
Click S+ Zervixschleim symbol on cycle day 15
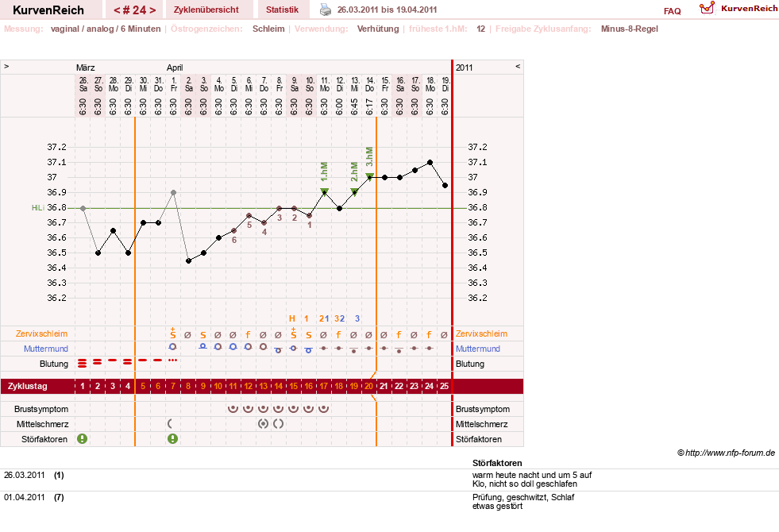tap(293, 333)
